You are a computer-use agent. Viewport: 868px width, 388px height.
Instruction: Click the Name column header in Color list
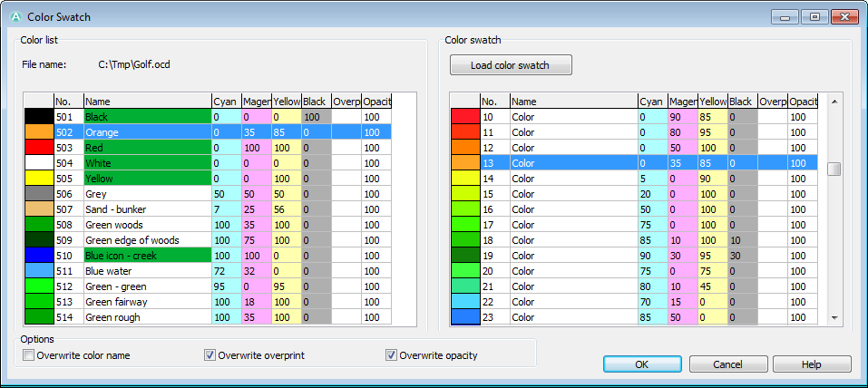(x=147, y=102)
